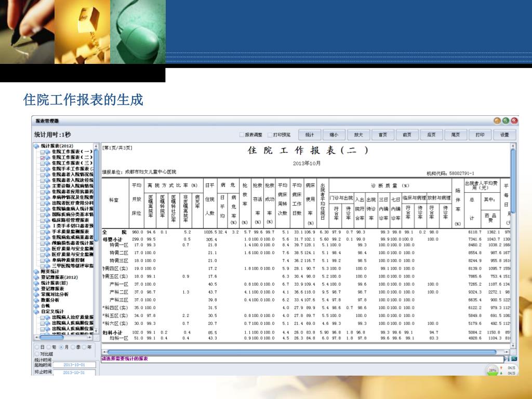This screenshot has height=399, width=532.
Task: Click the 放大 zoom-in button
Action: [x=358, y=135]
